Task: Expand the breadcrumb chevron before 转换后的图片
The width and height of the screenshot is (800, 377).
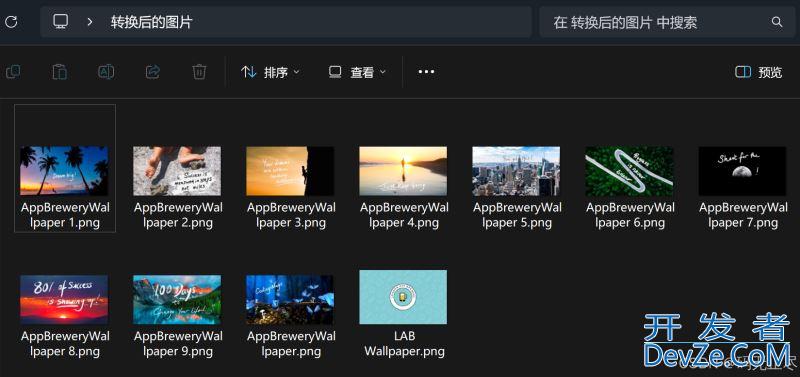Action: tap(90, 21)
